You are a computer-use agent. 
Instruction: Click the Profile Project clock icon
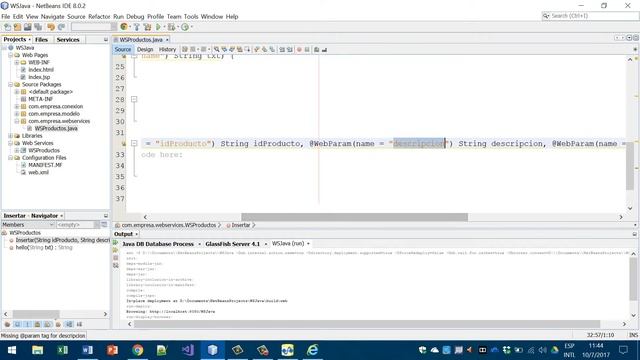click(x=185, y=27)
